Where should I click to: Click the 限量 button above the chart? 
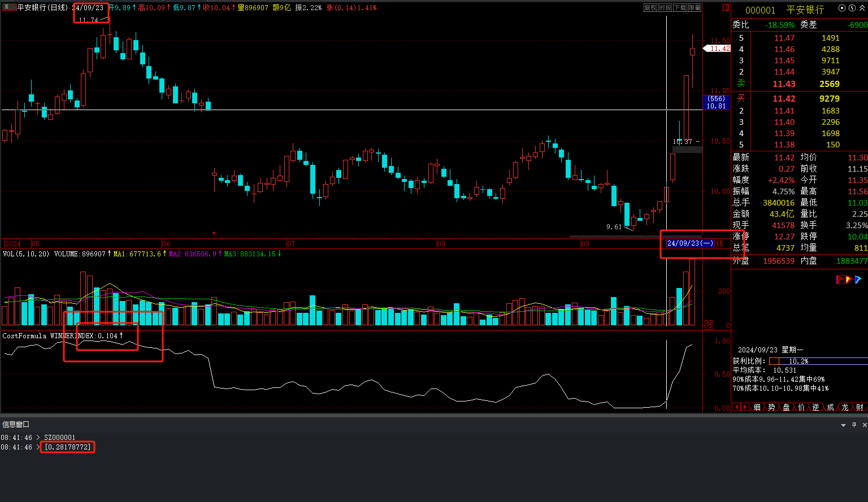point(695,7)
